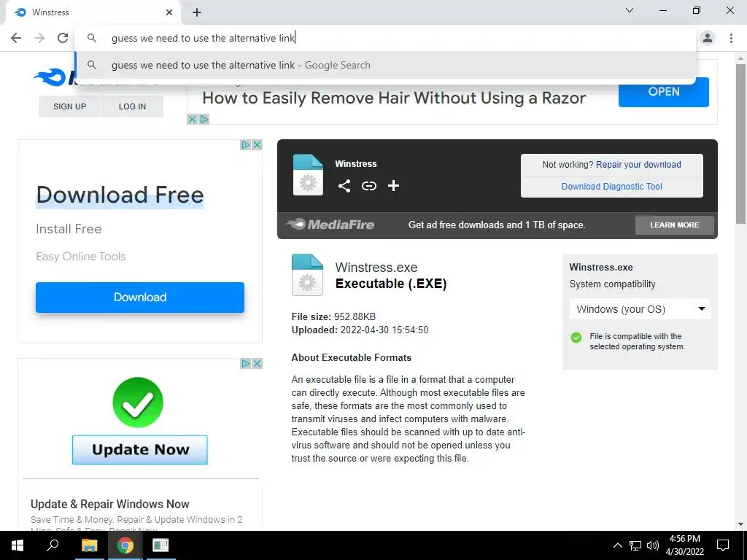Click in the address bar text
Viewport: 747px width, 560px height.
(204, 38)
